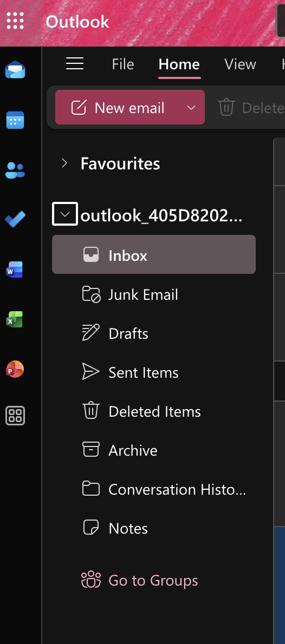Open the Junk Email folder label
This screenshot has height=644, width=285.
pyautogui.click(x=143, y=294)
